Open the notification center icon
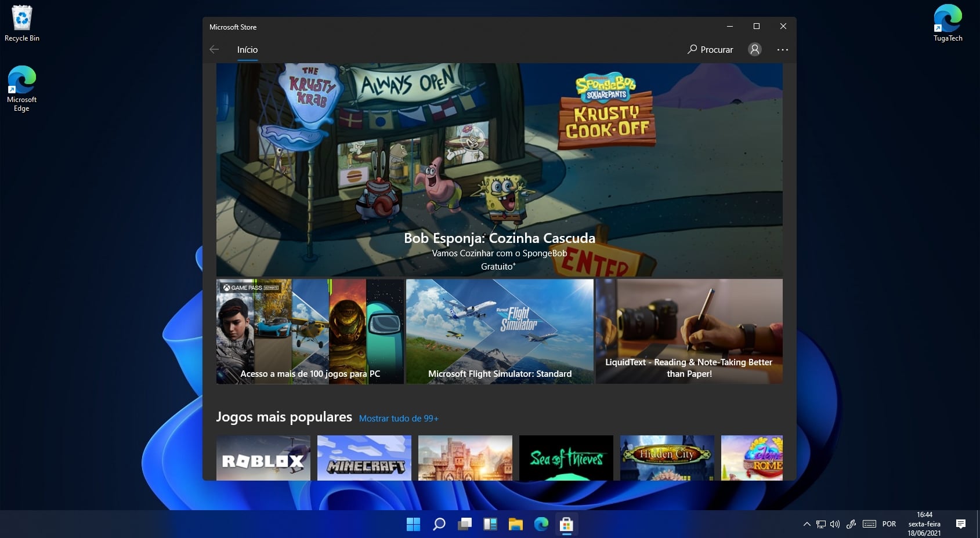980x538 pixels. (x=961, y=524)
